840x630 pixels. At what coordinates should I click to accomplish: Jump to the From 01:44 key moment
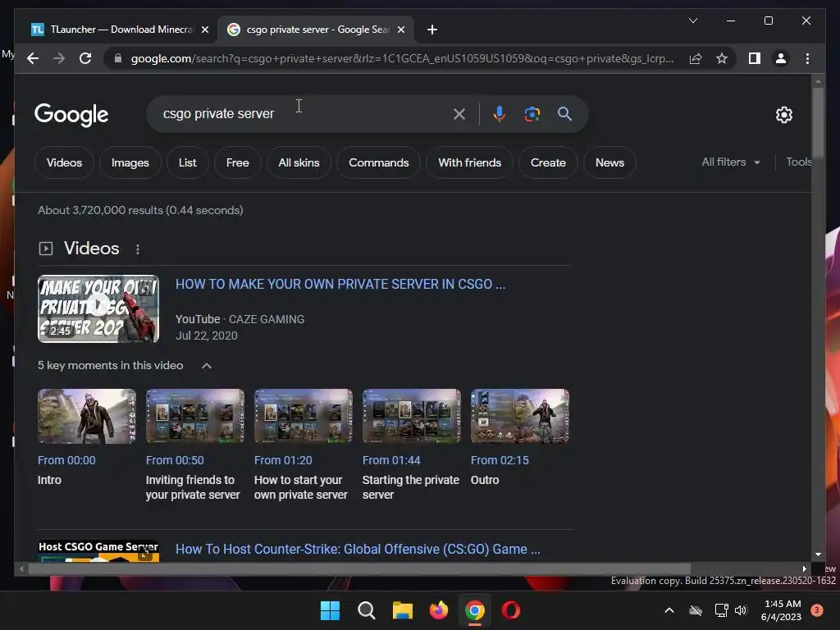click(x=391, y=460)
